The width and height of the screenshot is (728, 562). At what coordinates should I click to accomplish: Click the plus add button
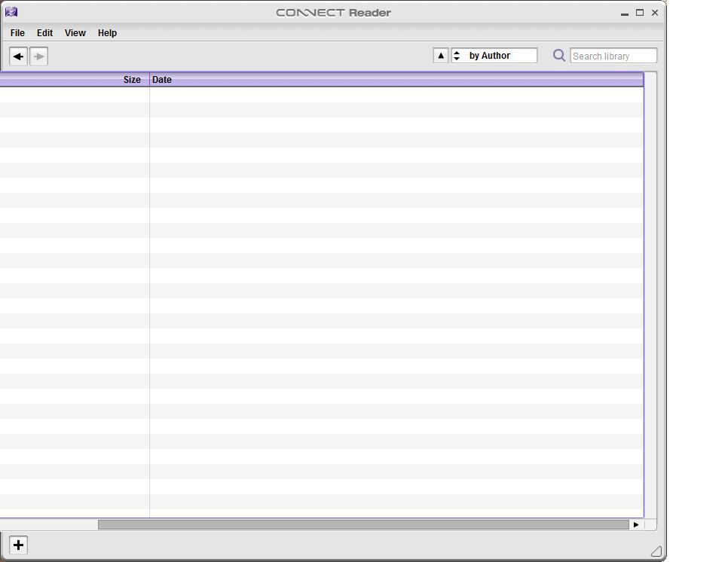(19, 545)
